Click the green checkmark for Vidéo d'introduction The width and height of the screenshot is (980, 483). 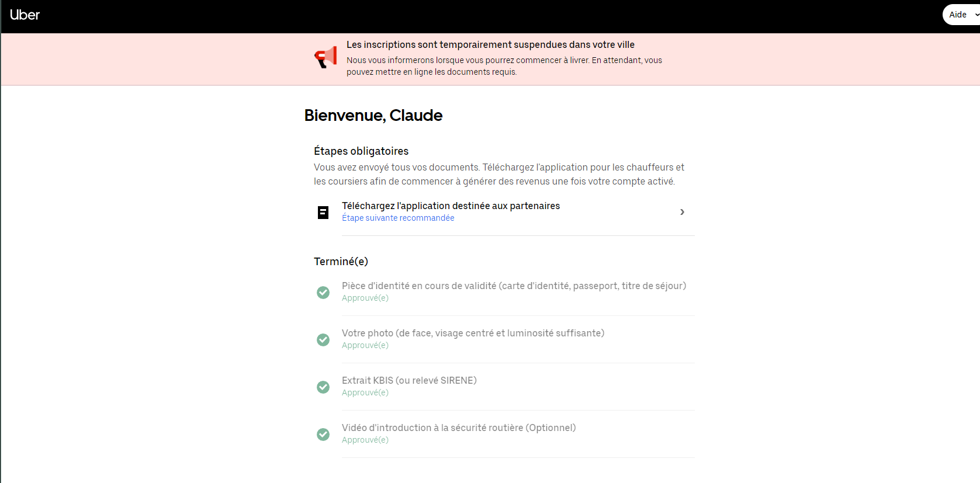(x=323, y=434)
